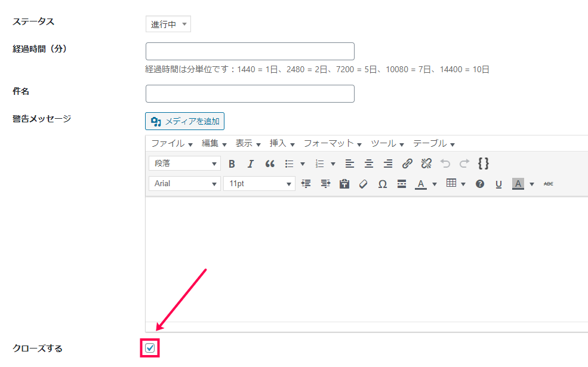Insert a bulleted list
This screenshot has width=588, height=367.
point(289,164)
